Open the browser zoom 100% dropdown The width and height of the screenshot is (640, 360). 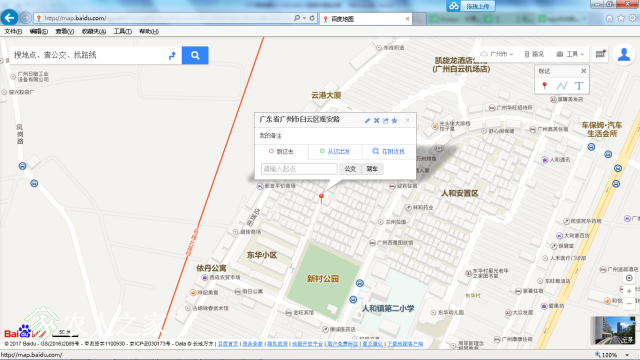[612, 355]
